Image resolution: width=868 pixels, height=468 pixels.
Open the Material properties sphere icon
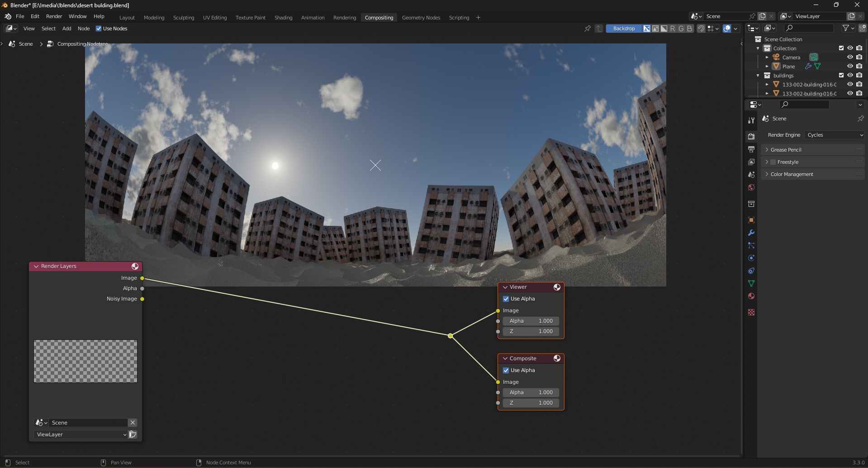[751, 296]
